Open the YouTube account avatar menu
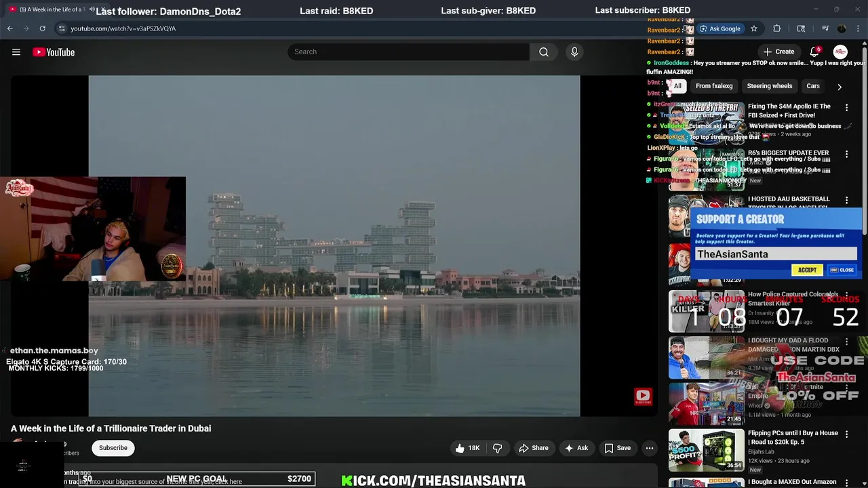The width and height of the screenshot is (868, 488). click(x=840, y=52)
